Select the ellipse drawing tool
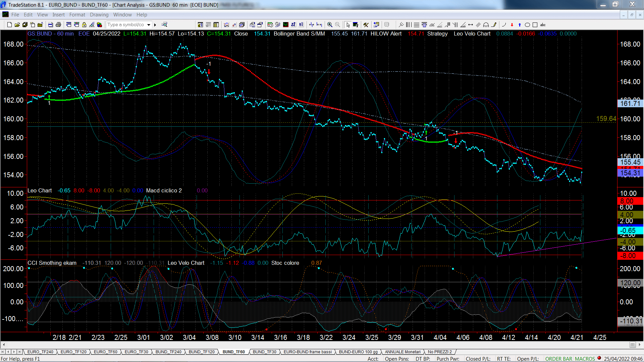Viewport: 644px width, 362px height. [x=527, y=25]
